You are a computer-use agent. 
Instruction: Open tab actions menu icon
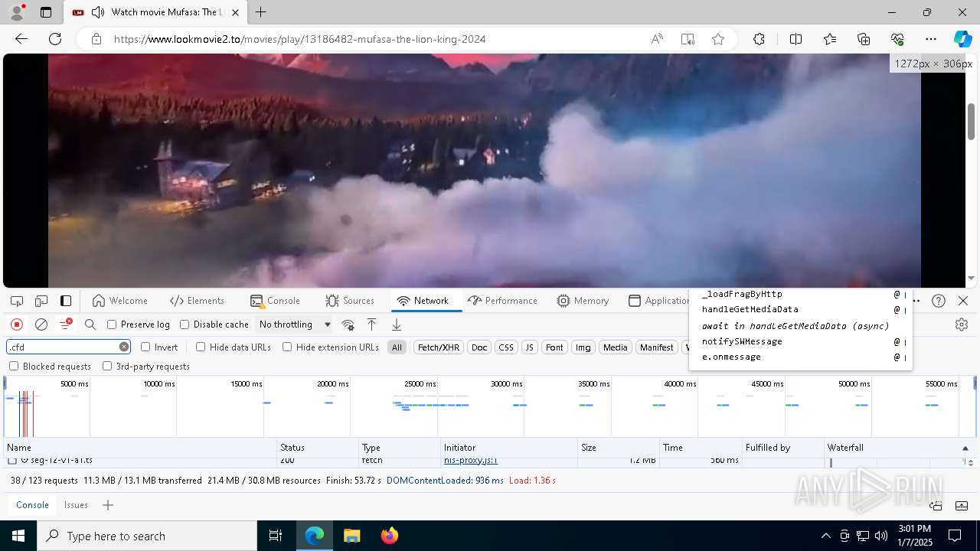point(46,12)
